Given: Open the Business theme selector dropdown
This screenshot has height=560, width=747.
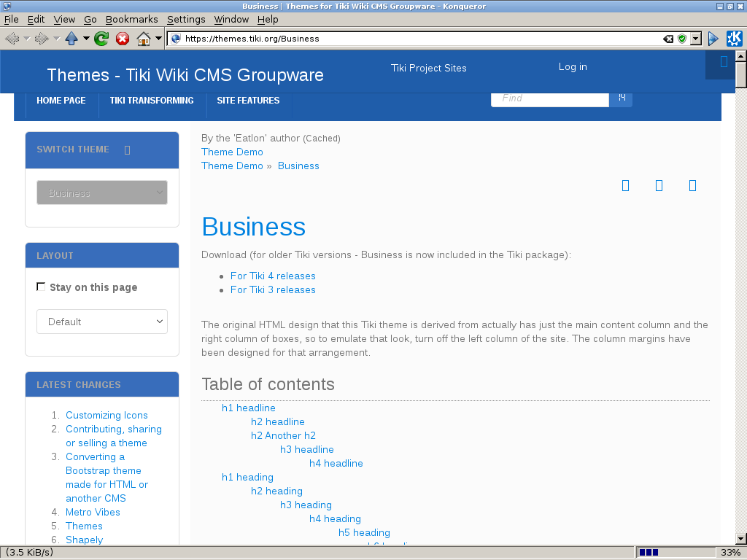Looking at the screenshot, I should pos(102,192).
